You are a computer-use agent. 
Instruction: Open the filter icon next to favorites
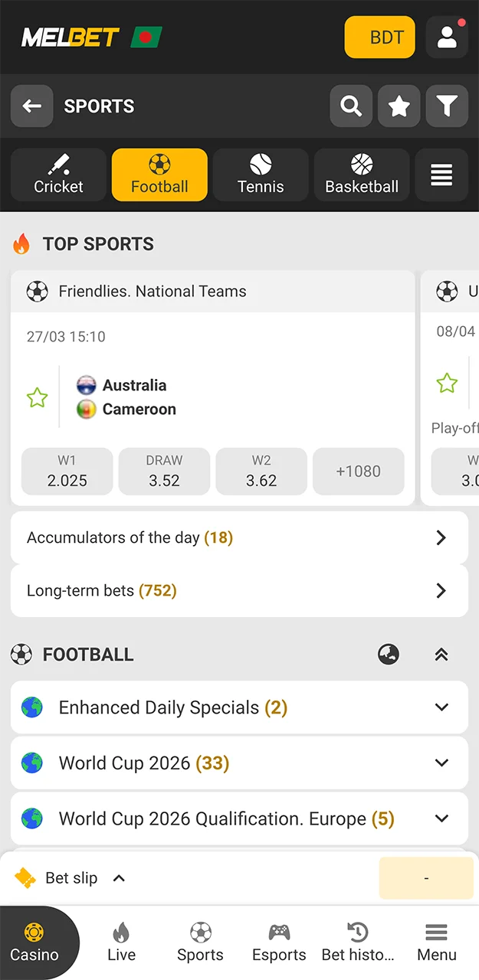pos(447,106)
